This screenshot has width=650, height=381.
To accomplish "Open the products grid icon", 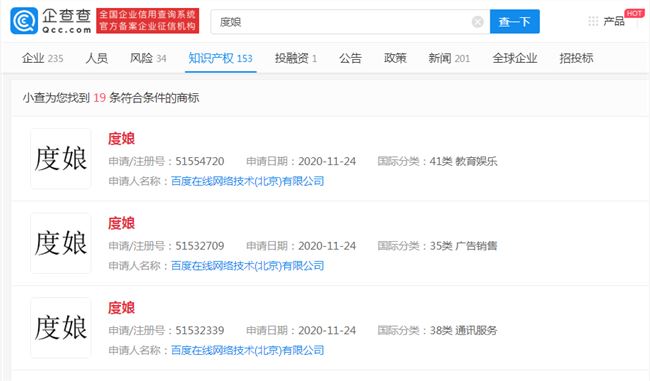I will 593,21.
